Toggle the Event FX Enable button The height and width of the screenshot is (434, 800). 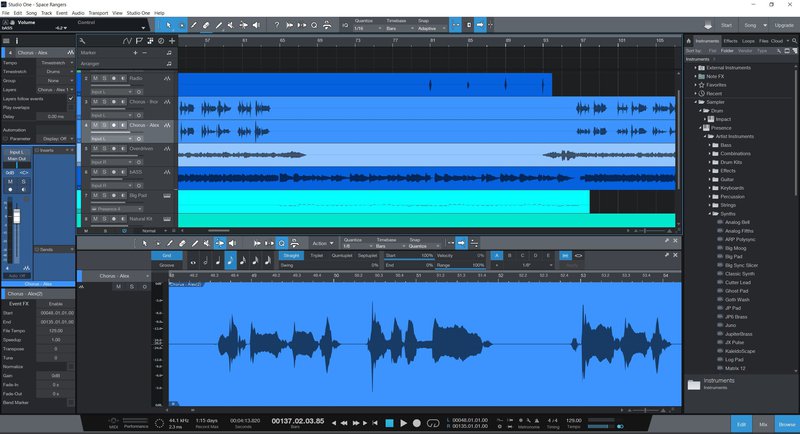point(56,303)
